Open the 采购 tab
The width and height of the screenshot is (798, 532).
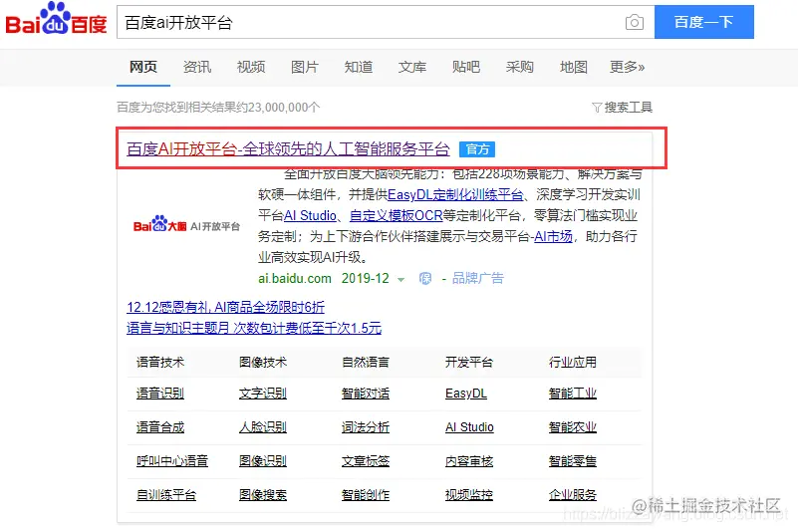520,67
